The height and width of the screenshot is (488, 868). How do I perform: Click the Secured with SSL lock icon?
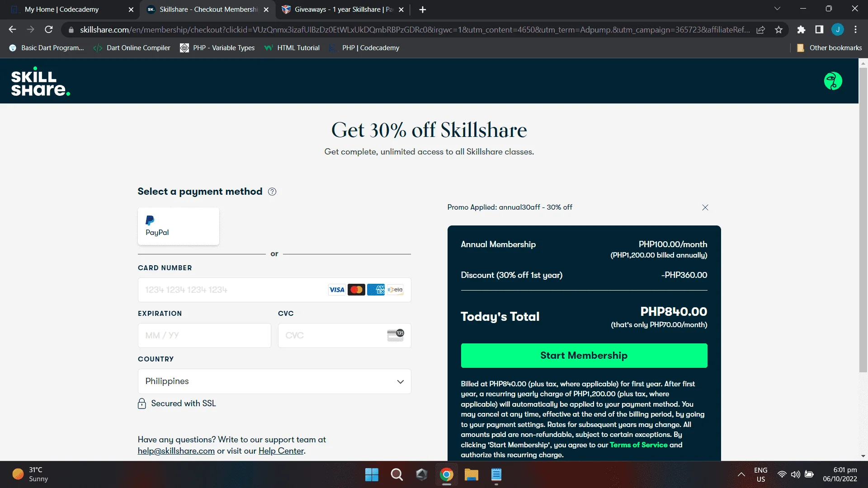point(142,404)
